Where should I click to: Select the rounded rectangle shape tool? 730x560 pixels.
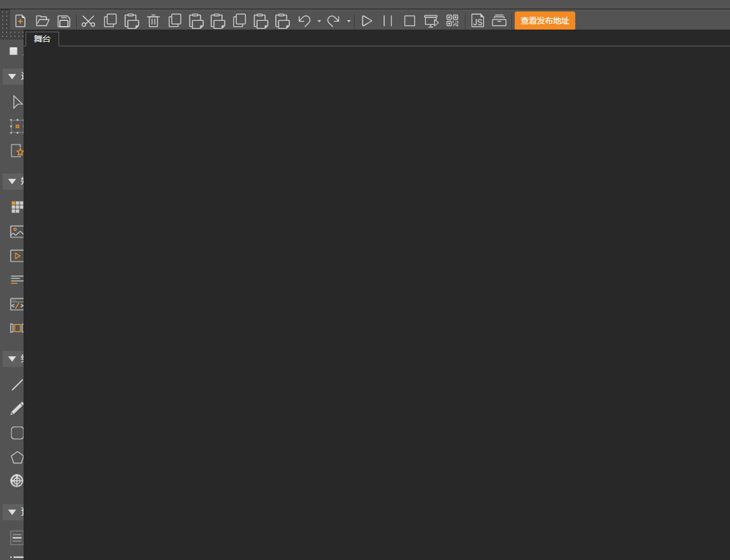[17, 433]
